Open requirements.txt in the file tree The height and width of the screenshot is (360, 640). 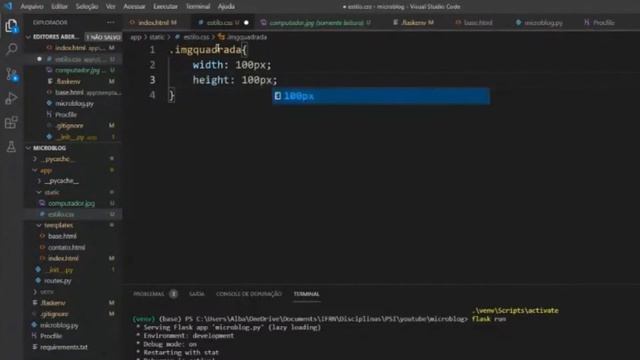tap(64, 347)
